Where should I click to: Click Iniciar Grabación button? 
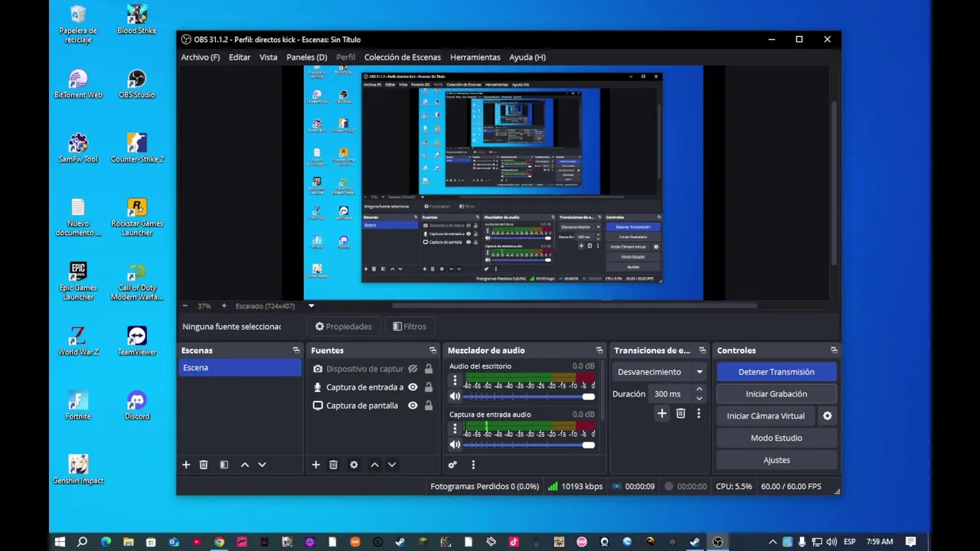click(776, 394)
